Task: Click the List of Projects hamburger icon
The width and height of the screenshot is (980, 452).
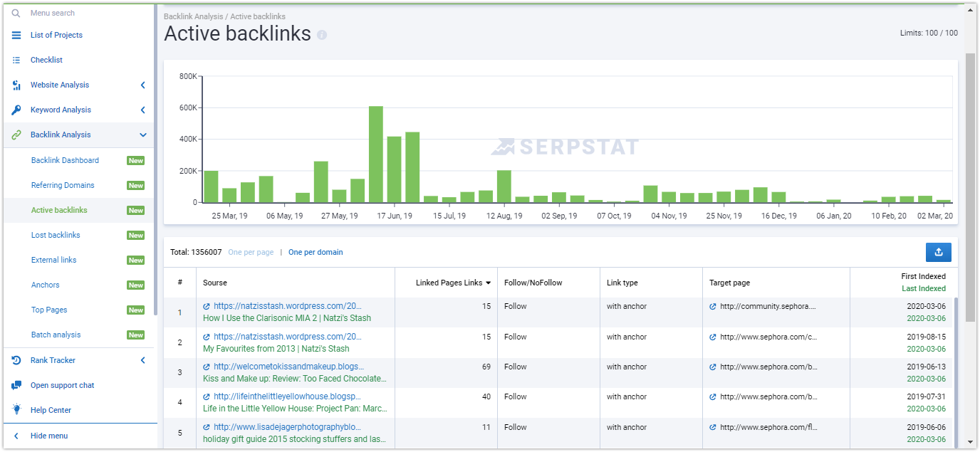Action: tap(16, 35)
